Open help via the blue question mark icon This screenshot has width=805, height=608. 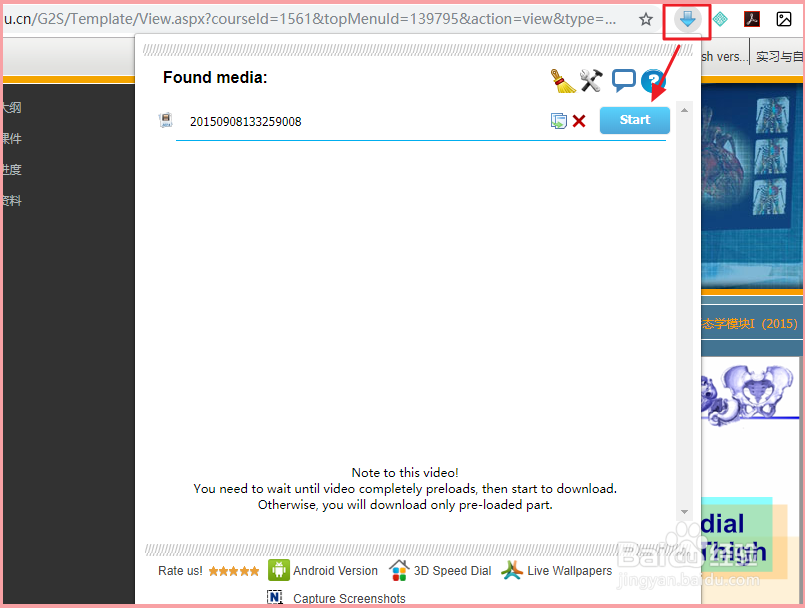click(x=653, y=81)
